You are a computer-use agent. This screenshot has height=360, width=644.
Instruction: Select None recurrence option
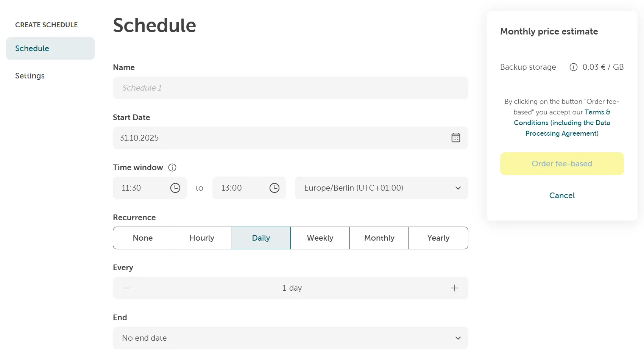142,238
